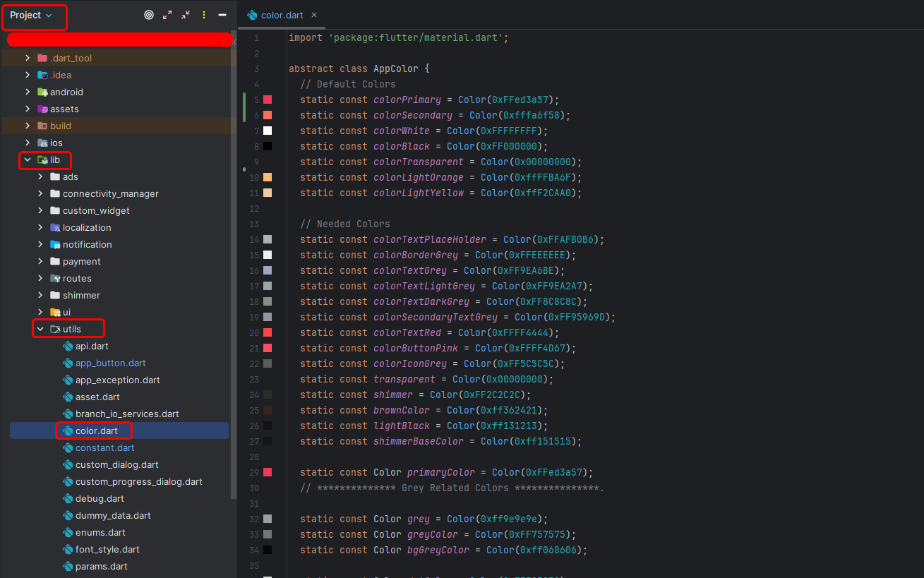924x578 pixels.
Task: Expand the localization folder
Action: (40, 227)
